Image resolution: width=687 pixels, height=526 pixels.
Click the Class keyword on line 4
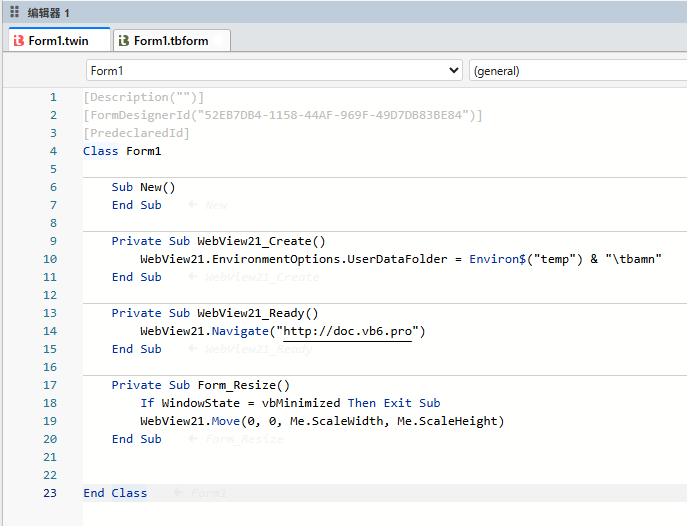[101, 151]
